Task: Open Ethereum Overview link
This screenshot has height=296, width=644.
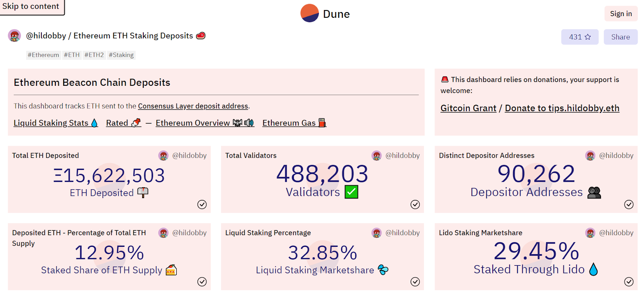Action: point(205,123)
